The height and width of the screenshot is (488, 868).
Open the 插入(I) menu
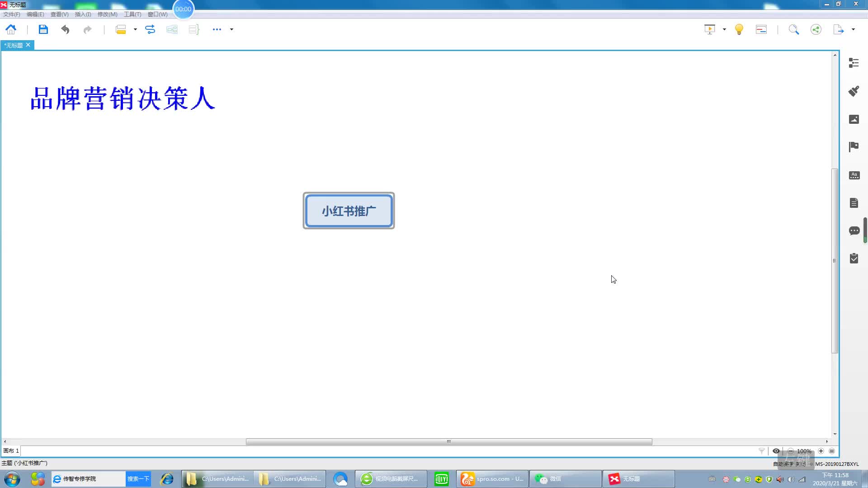(83, 14)
